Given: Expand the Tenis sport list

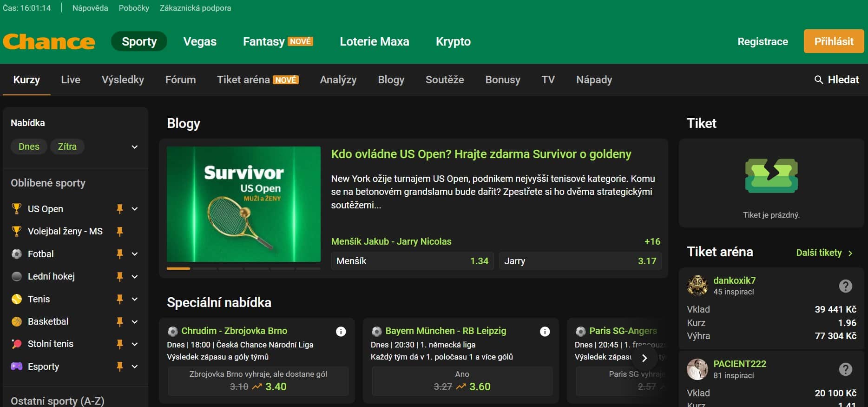Looking at the screenshot, I should tap(135, 299).
